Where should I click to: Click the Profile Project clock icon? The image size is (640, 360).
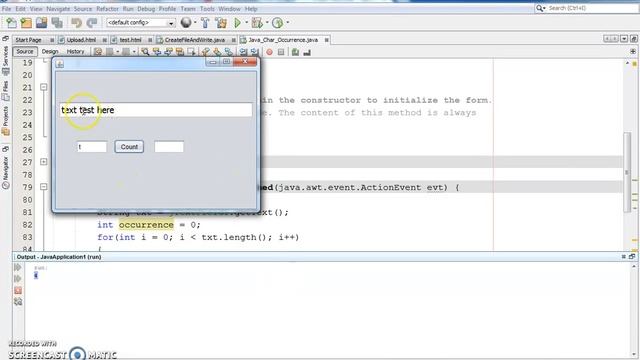[278, 23]
